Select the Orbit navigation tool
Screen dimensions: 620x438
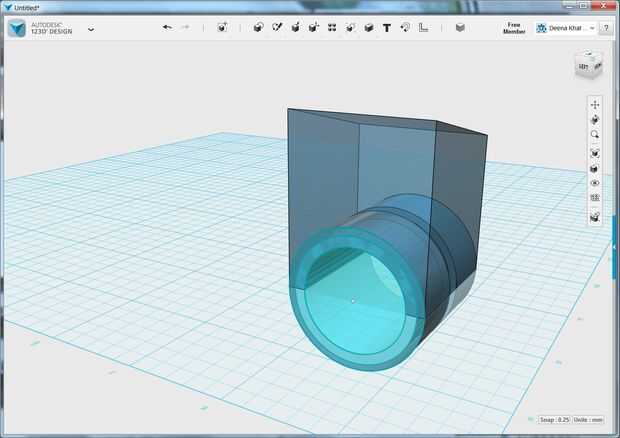[595, 120]
